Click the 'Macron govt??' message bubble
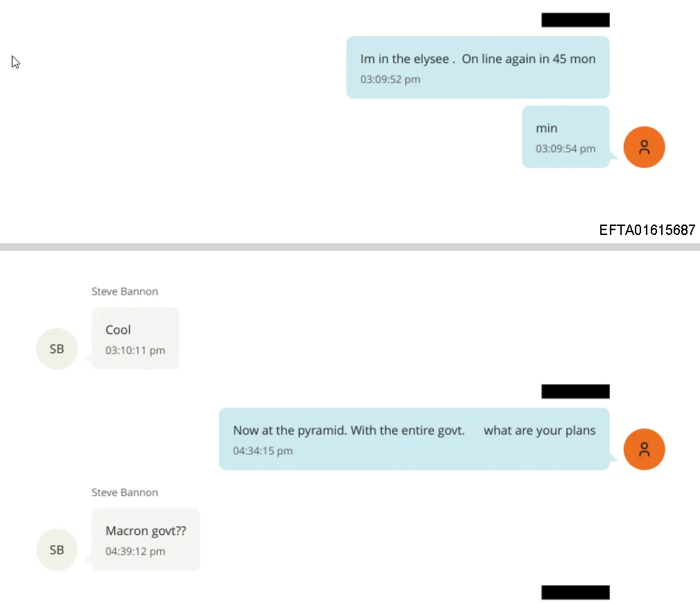 click(146, 540)
